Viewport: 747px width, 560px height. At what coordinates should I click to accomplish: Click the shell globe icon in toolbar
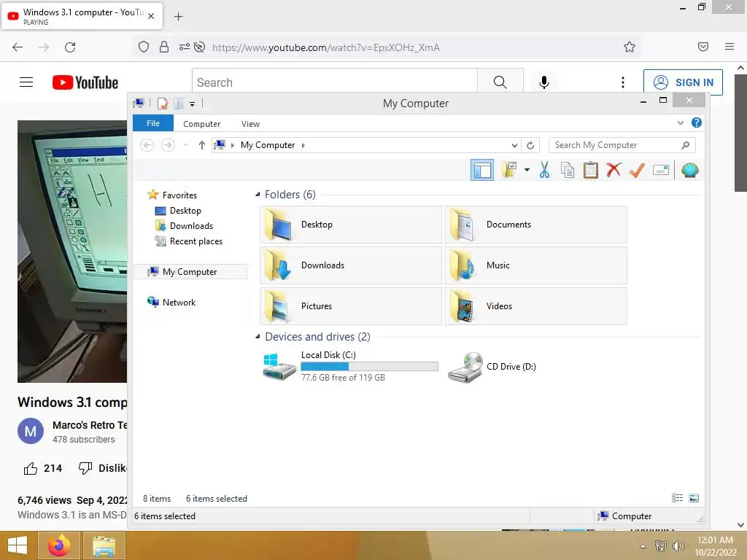tap(690, 170)
